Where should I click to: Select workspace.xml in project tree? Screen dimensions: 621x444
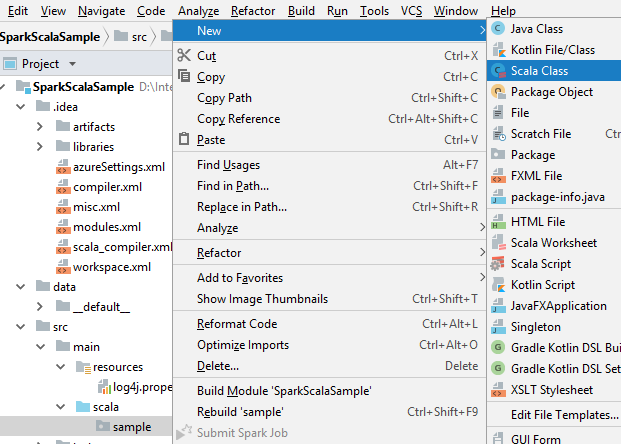coord(111,267)
